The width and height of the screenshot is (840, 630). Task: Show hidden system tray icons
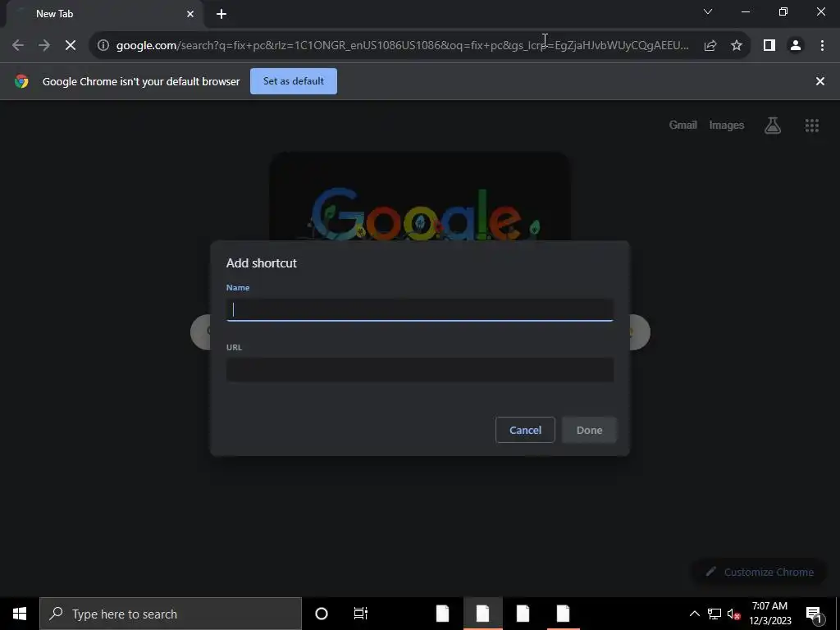(x=694, y=614)
